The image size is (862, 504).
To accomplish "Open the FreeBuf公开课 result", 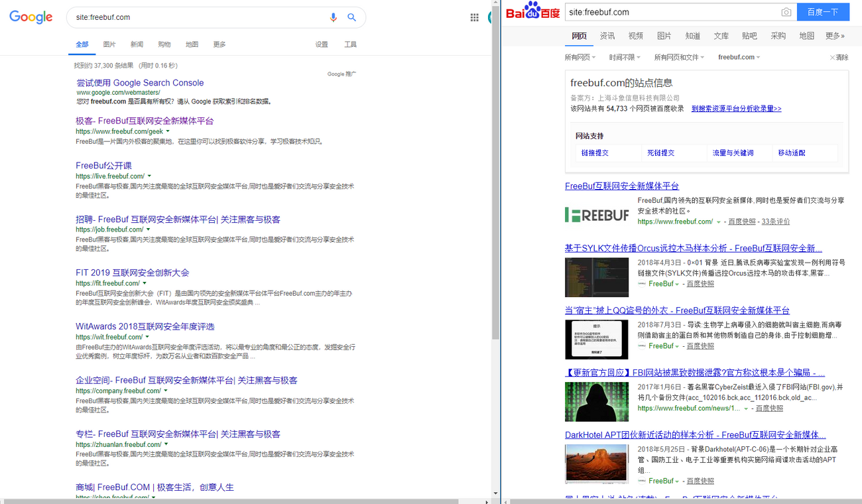I will pyautogui.click(x=103, y=166).
